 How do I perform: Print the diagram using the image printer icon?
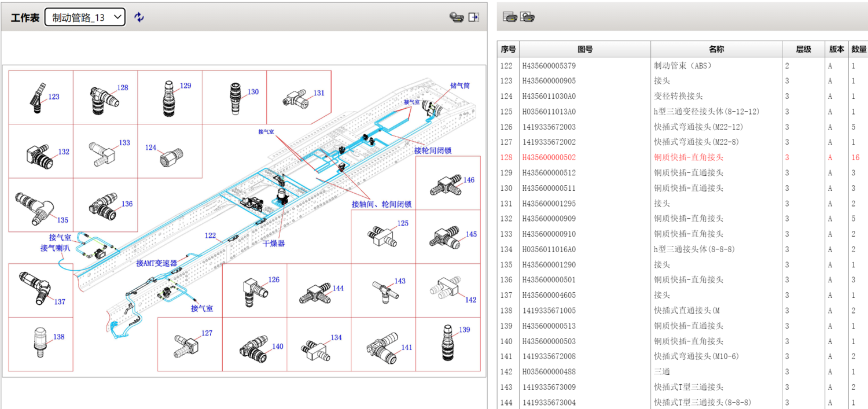click(456, 17)
